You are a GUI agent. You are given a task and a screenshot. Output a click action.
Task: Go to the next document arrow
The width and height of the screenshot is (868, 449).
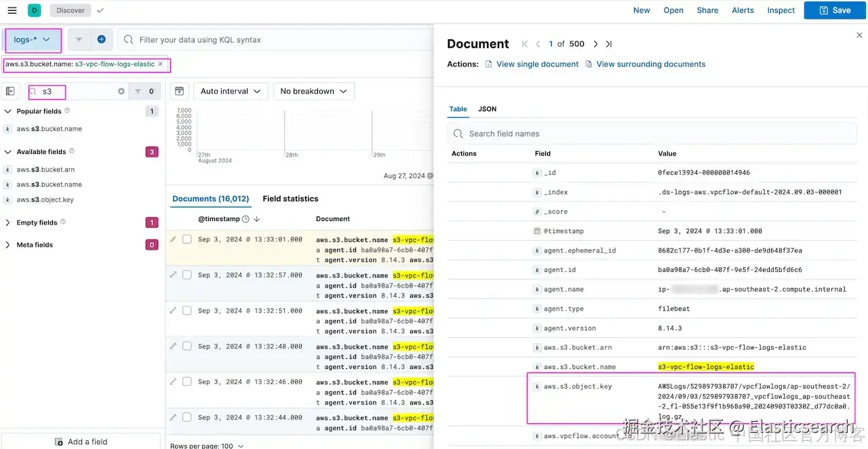pos(595,44)
